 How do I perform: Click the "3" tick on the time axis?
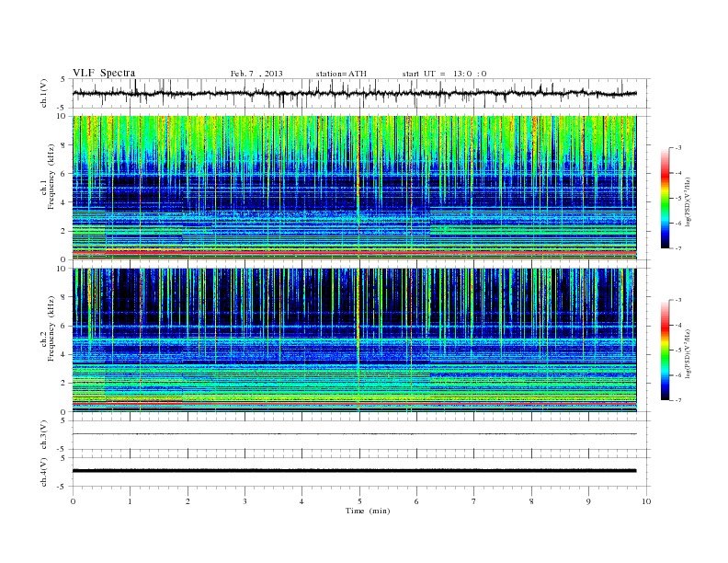(245, 501)
